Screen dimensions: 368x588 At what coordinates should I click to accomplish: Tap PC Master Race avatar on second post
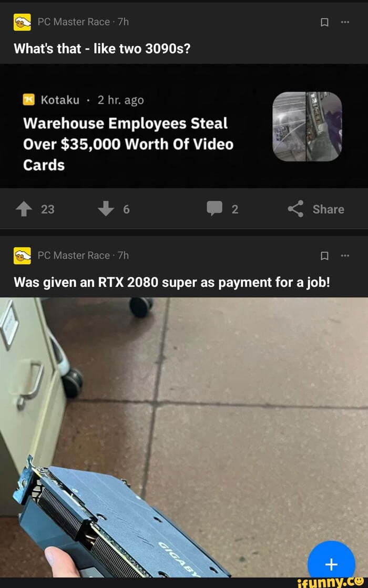22,256
